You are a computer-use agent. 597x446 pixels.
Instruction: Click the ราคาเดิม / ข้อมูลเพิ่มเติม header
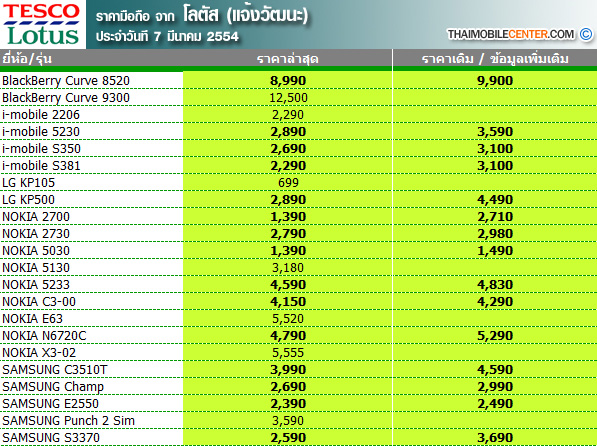tap(495, 59)
